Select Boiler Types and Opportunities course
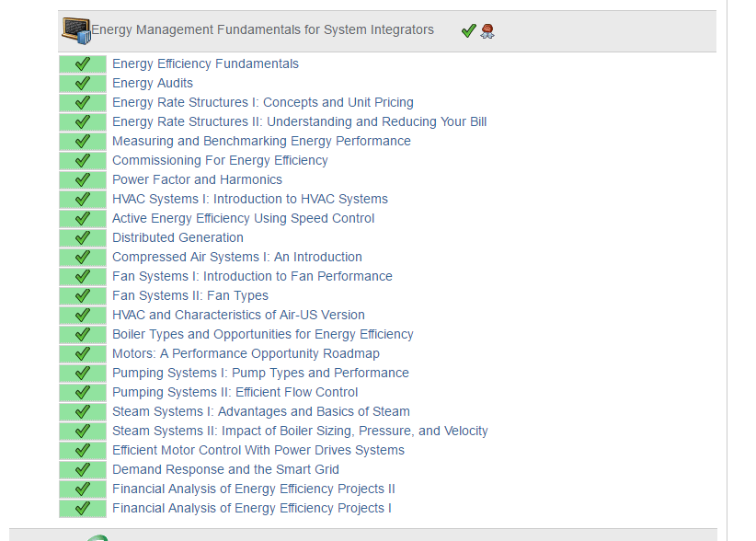Screen dimensions: 756x541 [263, 335]
